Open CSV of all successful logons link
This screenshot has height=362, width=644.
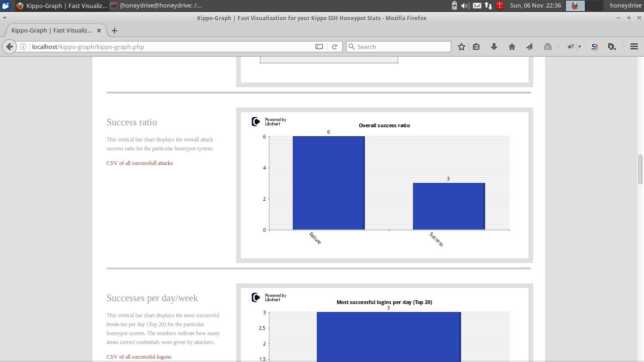pos(139,357)
